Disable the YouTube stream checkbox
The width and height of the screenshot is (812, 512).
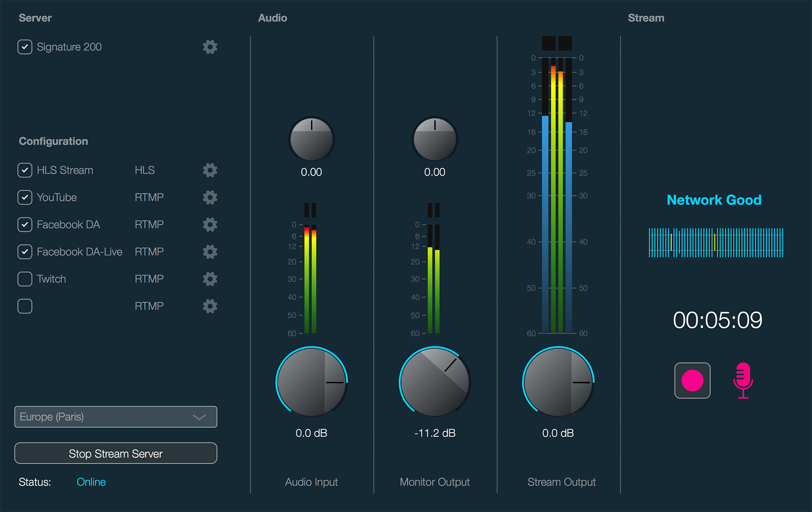point(25,197)
